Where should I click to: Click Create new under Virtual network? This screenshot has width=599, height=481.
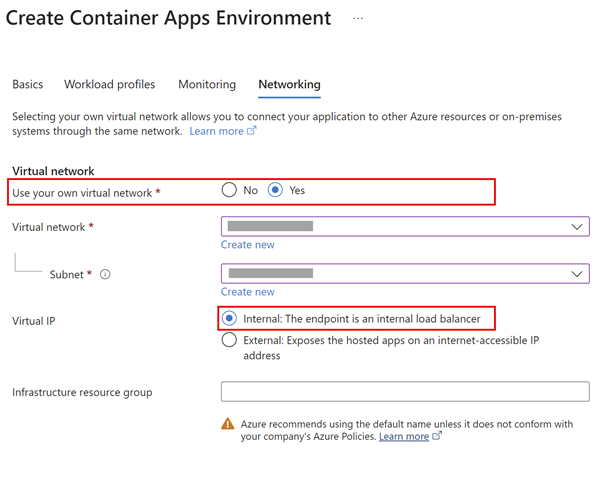(248, 245)
